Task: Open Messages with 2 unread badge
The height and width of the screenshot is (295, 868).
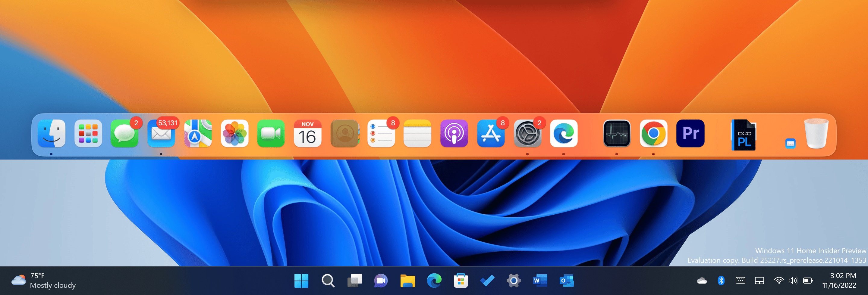Action: point(125,134)
